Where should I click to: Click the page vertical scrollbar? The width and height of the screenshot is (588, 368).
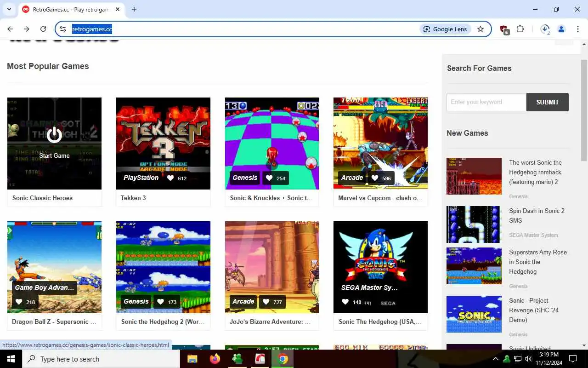click(x=584, y=110)
